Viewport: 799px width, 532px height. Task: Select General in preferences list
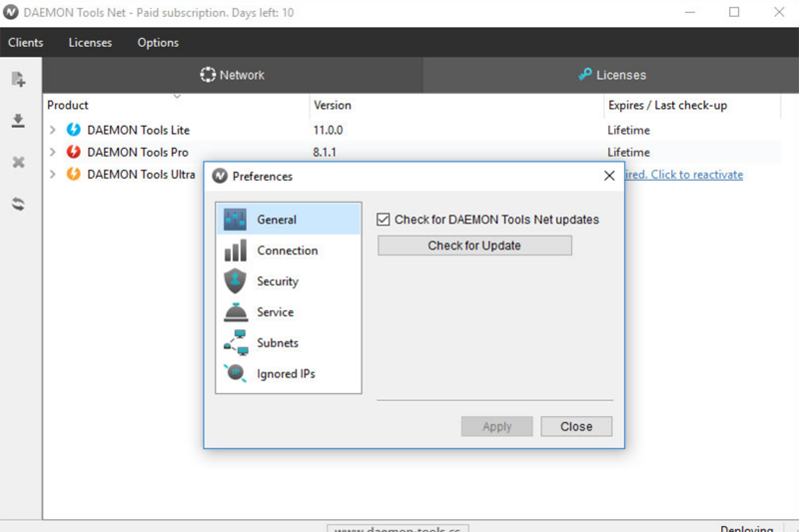(289, 220)
